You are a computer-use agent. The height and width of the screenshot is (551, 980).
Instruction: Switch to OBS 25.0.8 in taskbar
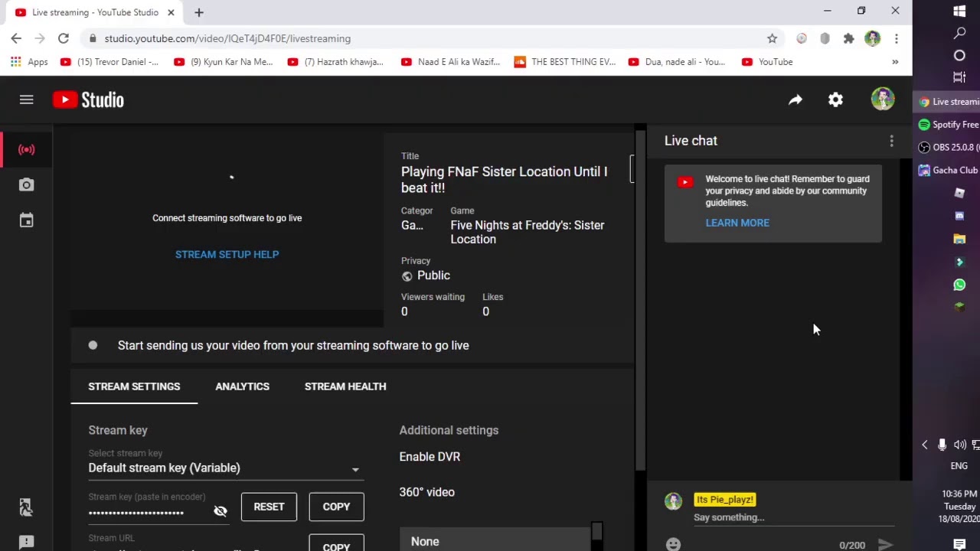(949, 147)
